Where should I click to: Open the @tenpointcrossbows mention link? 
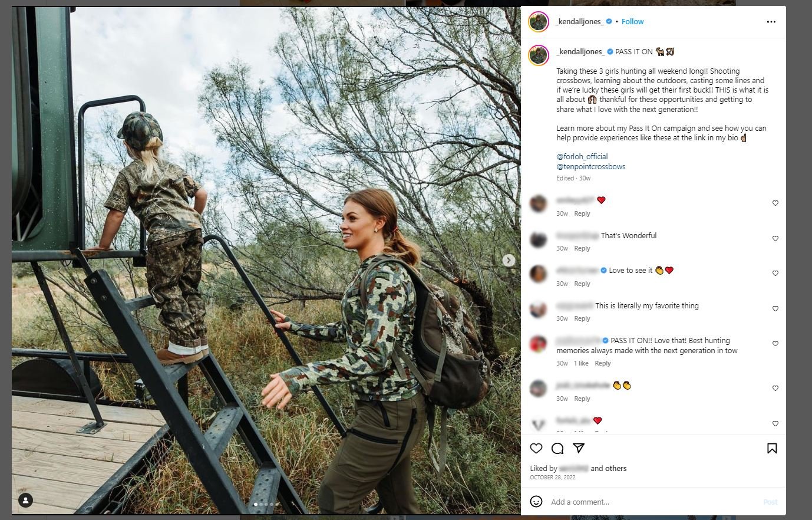(x=590, y=167)
